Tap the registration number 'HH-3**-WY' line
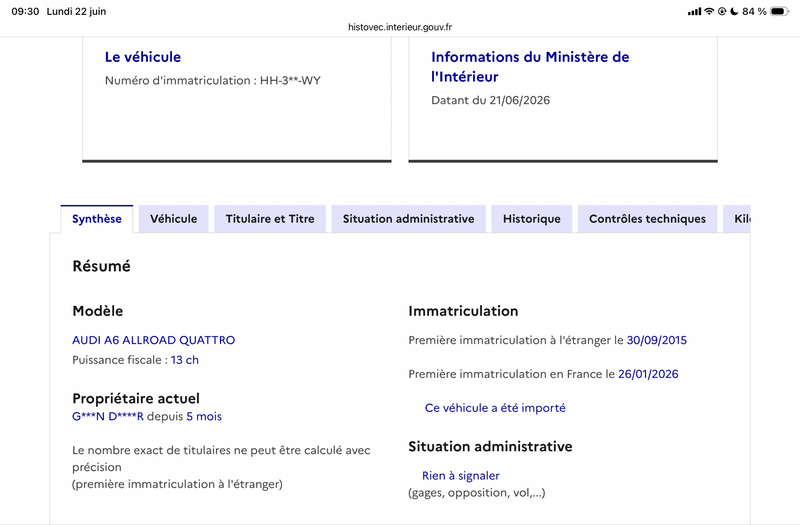Viewport: 800px width, 525px height. point(213,81)
